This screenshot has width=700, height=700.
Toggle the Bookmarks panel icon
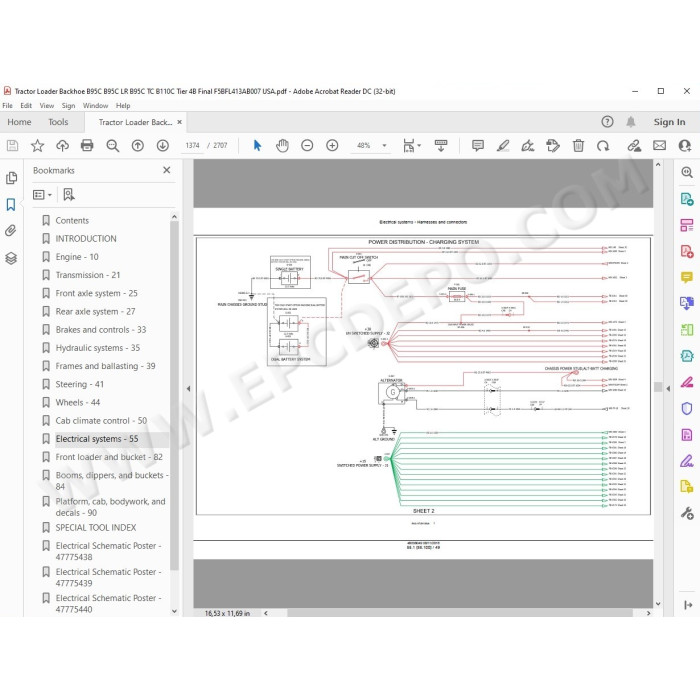click(11, 204)
